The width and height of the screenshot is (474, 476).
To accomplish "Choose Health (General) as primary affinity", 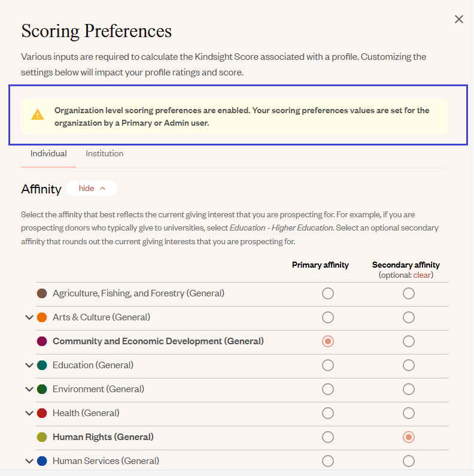I will (328, 413).
